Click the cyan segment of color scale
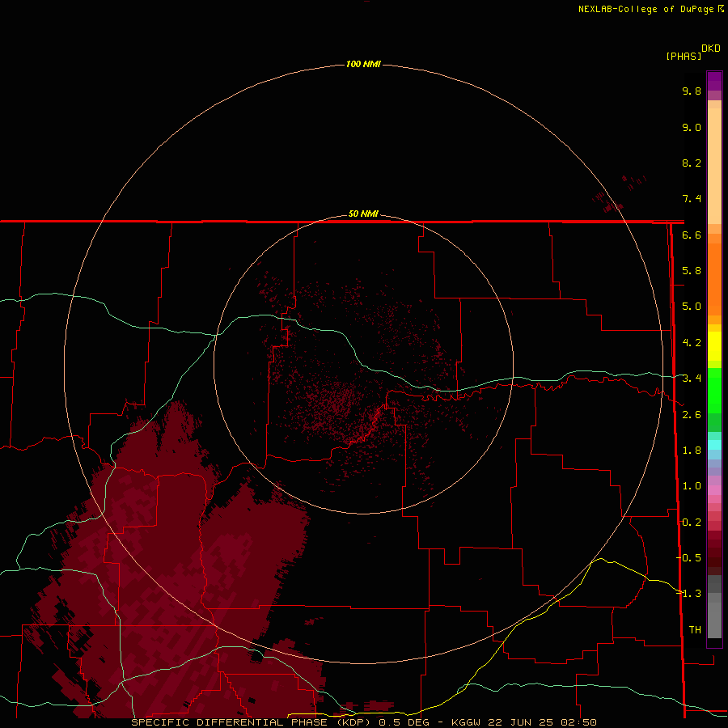 click(714, 444)
